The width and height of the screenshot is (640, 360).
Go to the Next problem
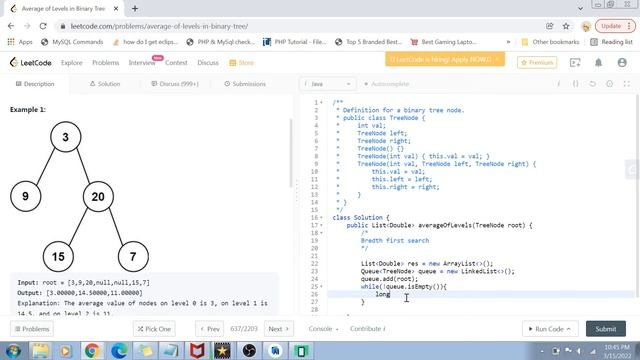(279, 329)
